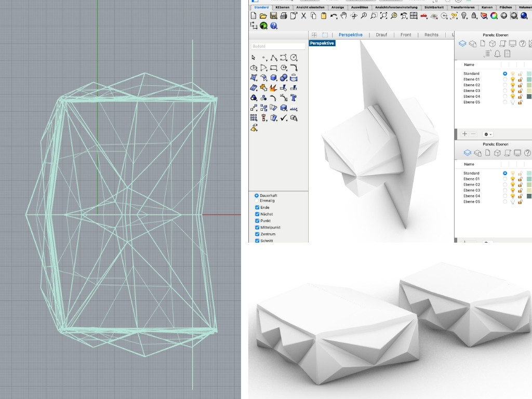Uncheck the Mittelpunkt object snap
Image resolution: width=532 pixels, height=399 pixels.
[257, 228]
